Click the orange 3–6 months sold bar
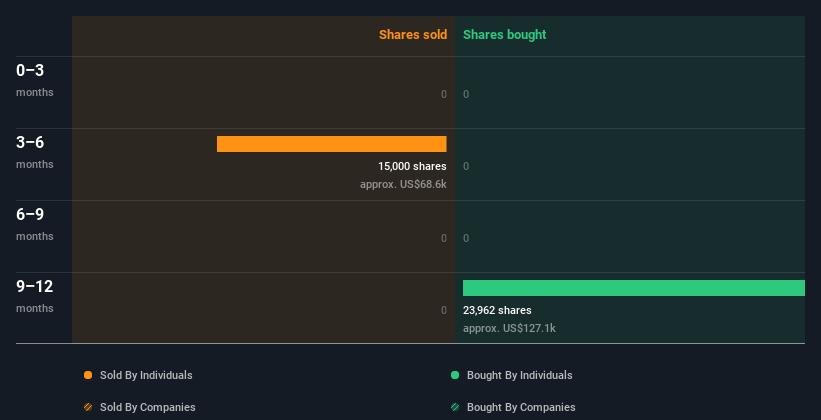 click(x=331, y=144)
